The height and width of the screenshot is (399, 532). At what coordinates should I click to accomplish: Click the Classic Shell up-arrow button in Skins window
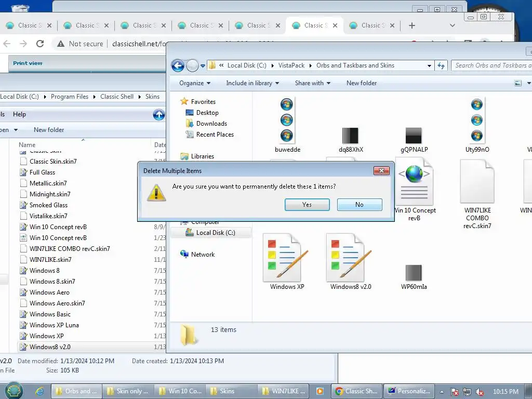pos(159,115)
